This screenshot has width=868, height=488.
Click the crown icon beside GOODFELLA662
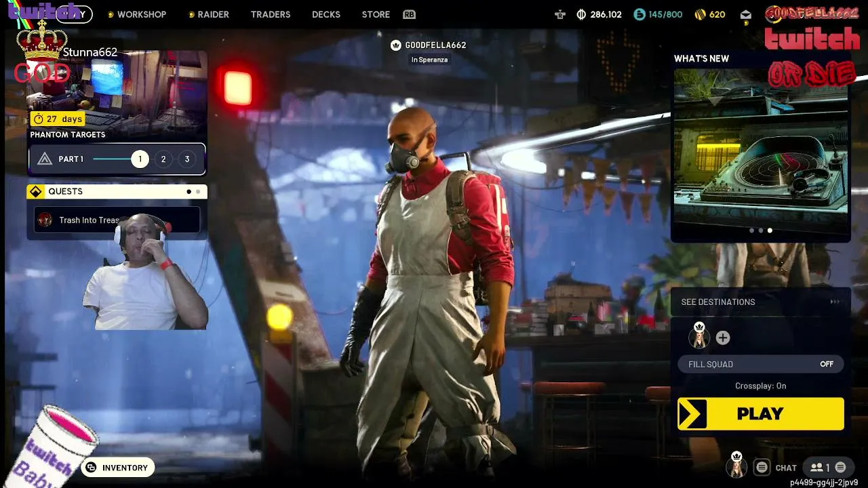click(x=396, y=45)
